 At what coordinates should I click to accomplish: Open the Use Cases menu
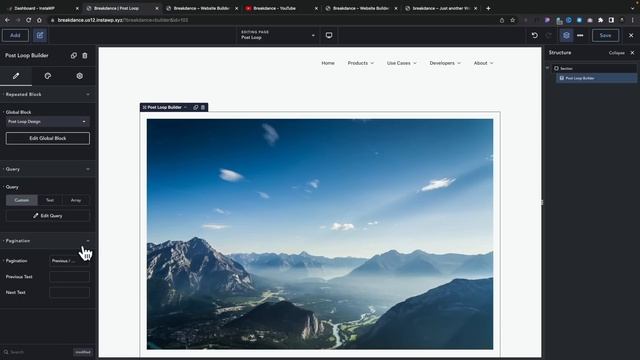tap(402, 63)
